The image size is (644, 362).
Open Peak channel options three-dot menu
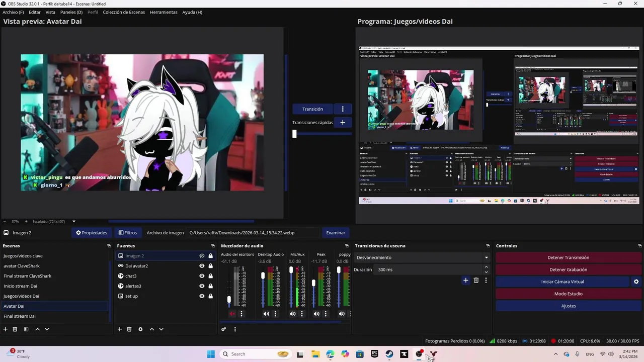click(x=326, y=314)
